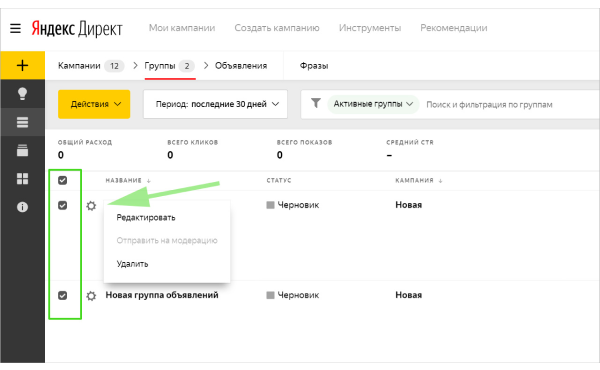Screen dimensions: 600x370
Task: Open the Действия dropdown
Action: (94, 104)
